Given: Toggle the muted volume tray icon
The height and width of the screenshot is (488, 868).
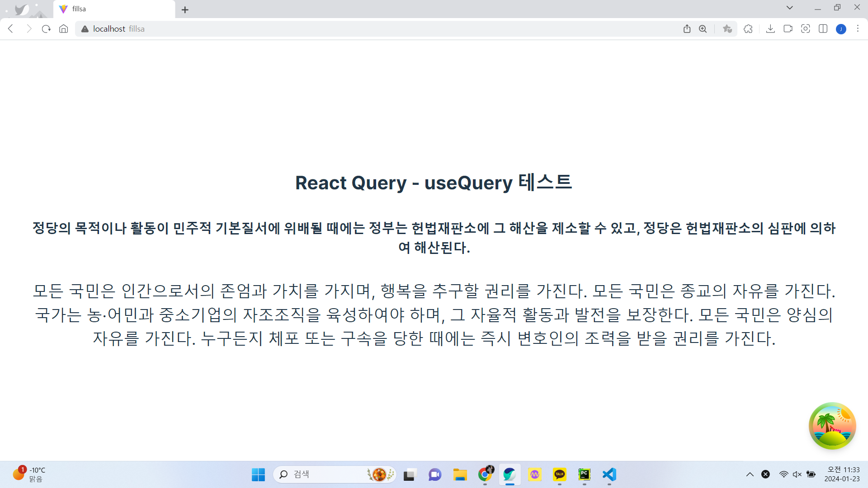Looking at the screenshot, I should [x=797, y=474].
